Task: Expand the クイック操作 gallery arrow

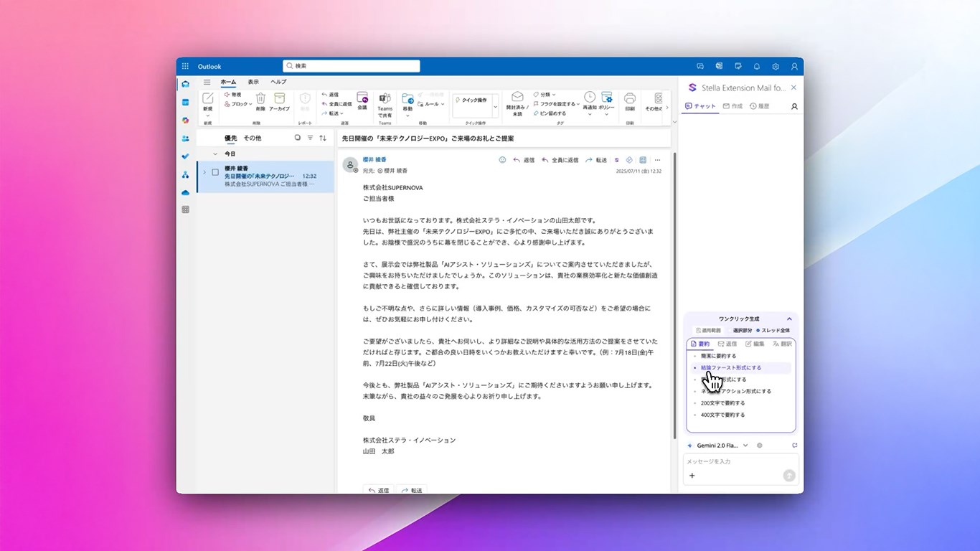Action: 495,108
